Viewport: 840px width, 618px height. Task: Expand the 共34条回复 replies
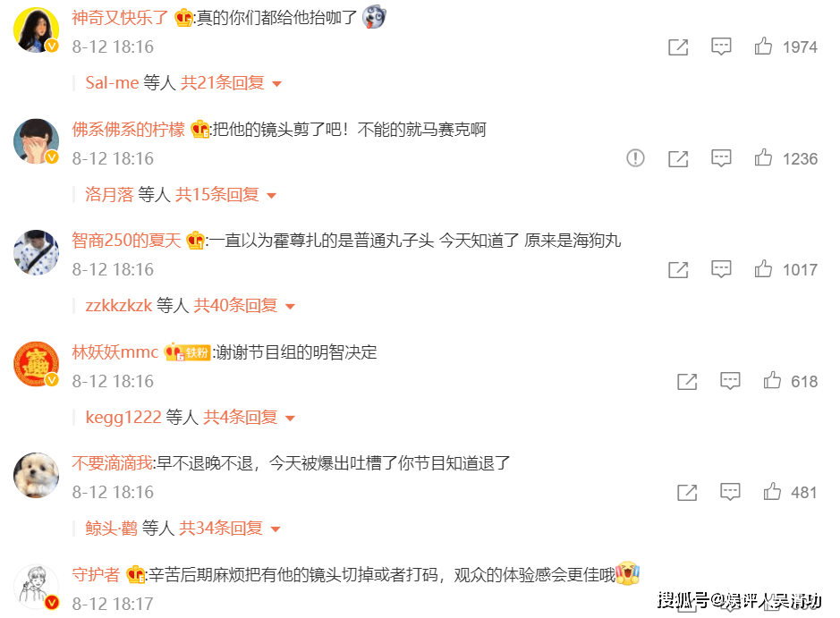click(229, 529)
